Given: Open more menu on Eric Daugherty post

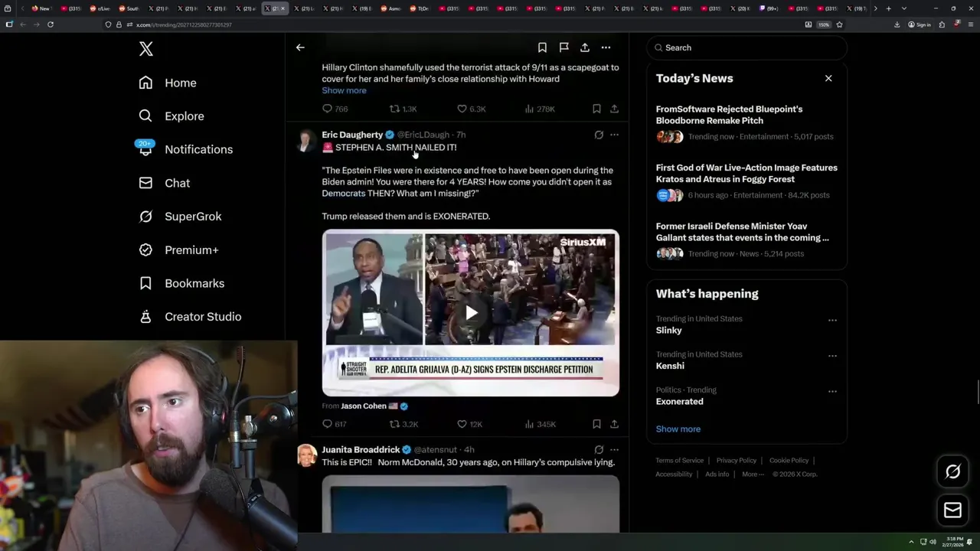Looking at the screenshot, I should click(614, 135).
